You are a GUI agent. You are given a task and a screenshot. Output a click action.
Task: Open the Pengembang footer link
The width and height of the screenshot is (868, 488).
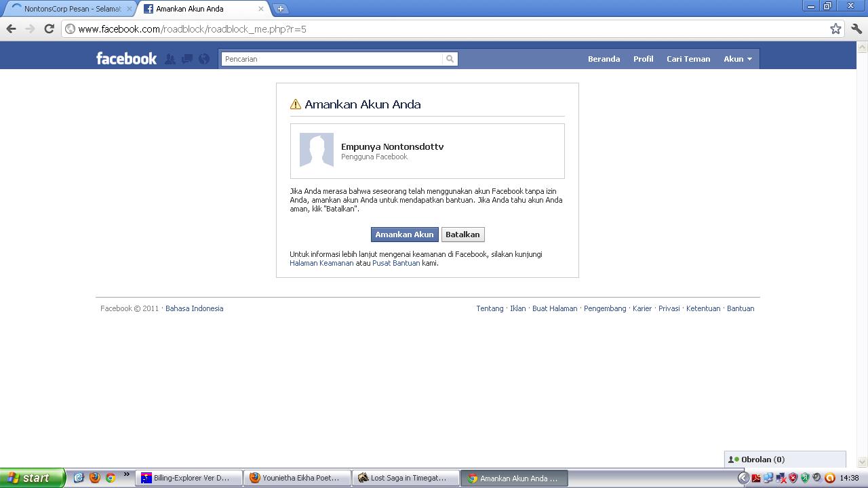605,308
